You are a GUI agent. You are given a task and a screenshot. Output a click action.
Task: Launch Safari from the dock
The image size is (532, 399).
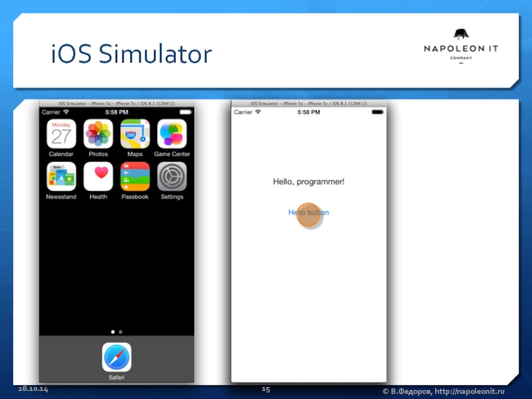click(x=117, y=357)
